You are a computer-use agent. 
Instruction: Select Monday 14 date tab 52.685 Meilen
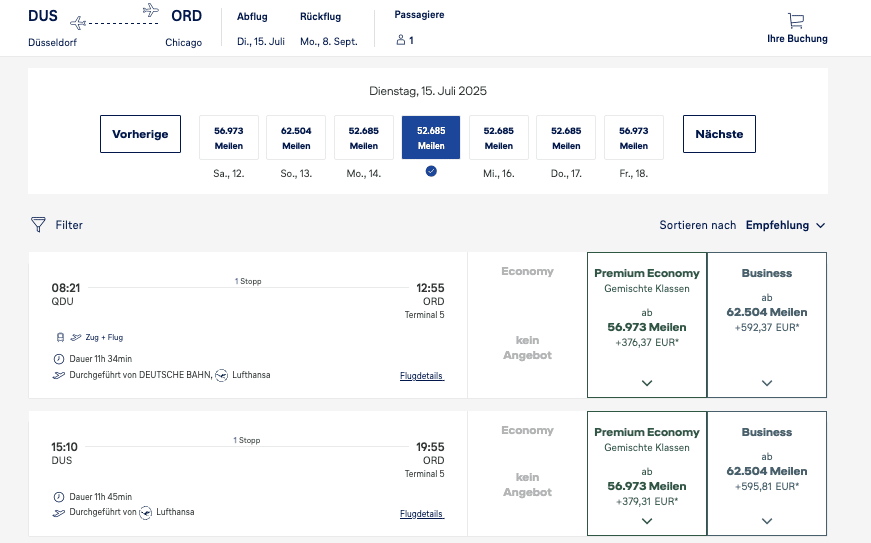364,138
